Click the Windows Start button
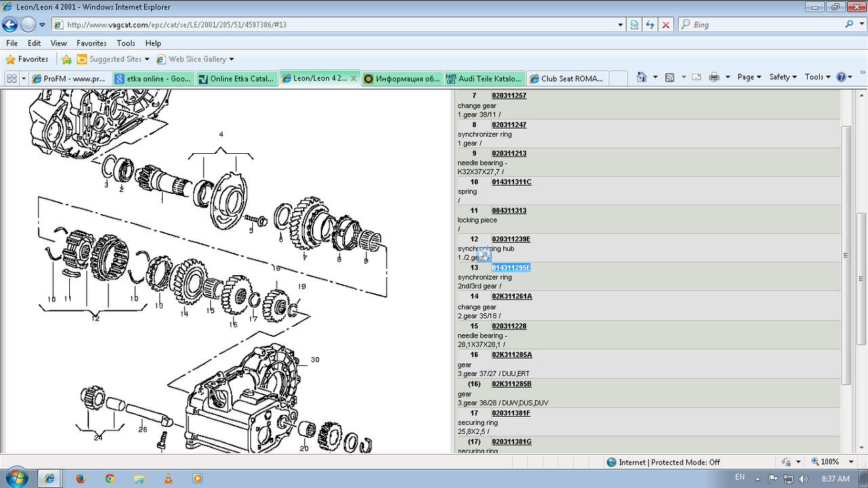Viewport: 868px width, 488px height. click(16, 477)
